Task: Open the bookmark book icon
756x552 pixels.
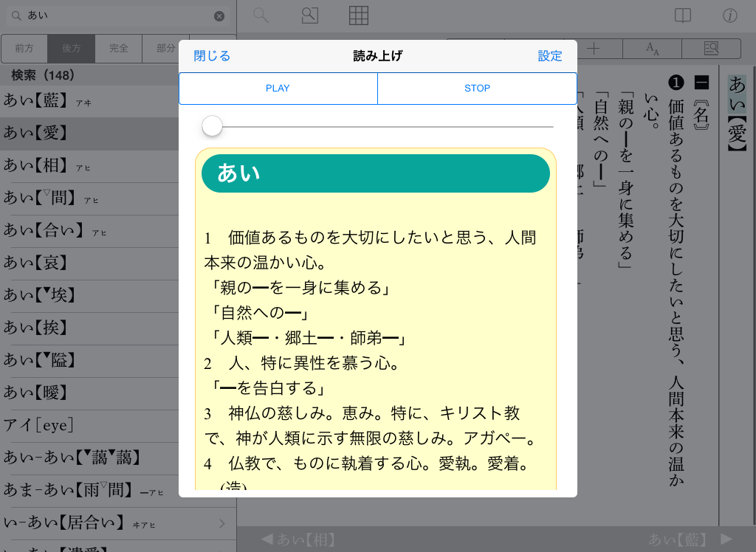Action: pos(683,15)
